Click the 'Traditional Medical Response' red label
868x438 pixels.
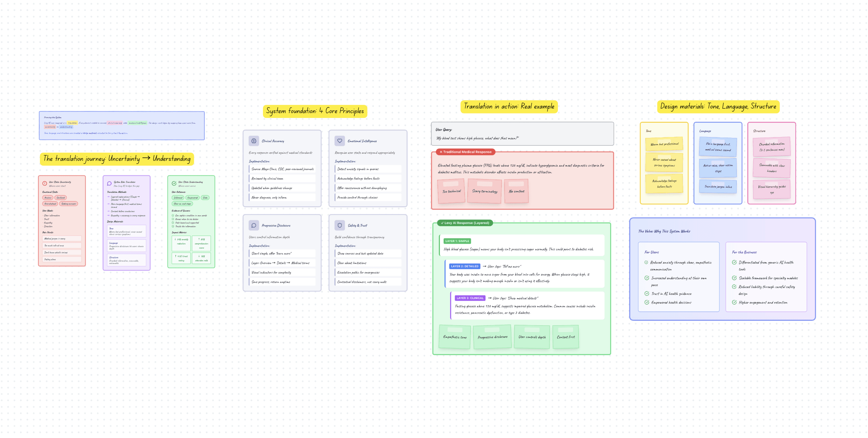(465, 152)
